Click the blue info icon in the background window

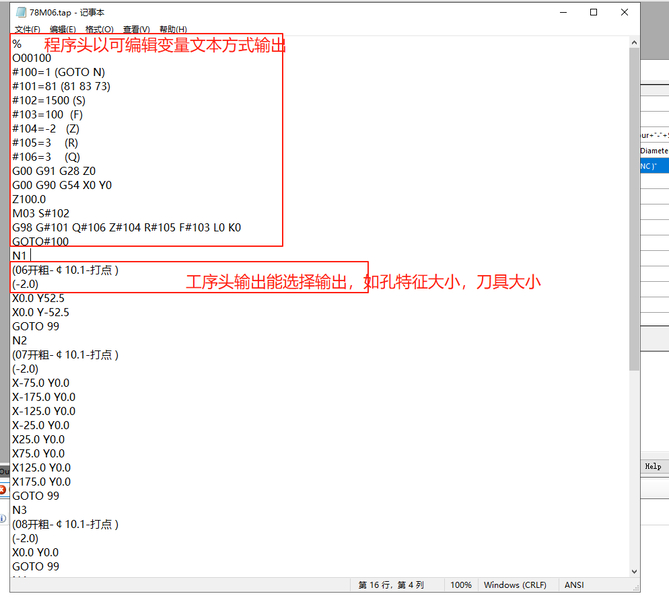3,518
